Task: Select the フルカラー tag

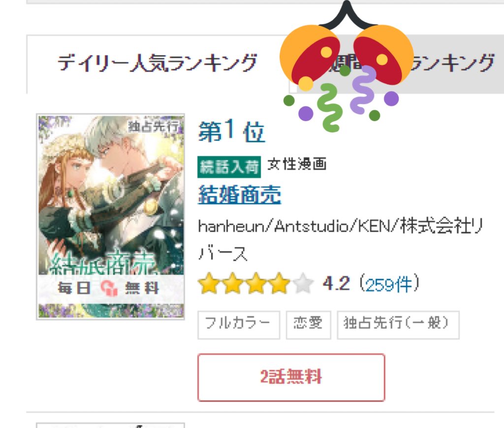Action: pyautogui.click(x=239, y=325)
